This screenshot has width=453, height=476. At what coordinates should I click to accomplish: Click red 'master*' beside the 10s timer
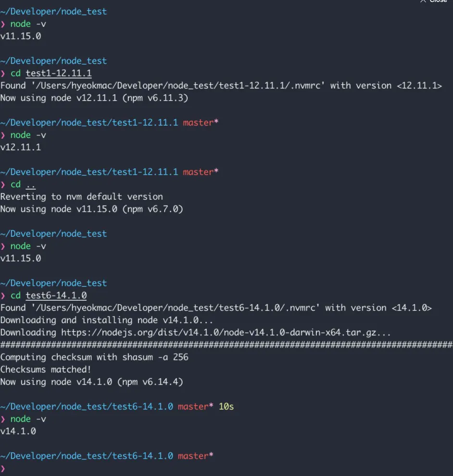[x=195, y=407]
